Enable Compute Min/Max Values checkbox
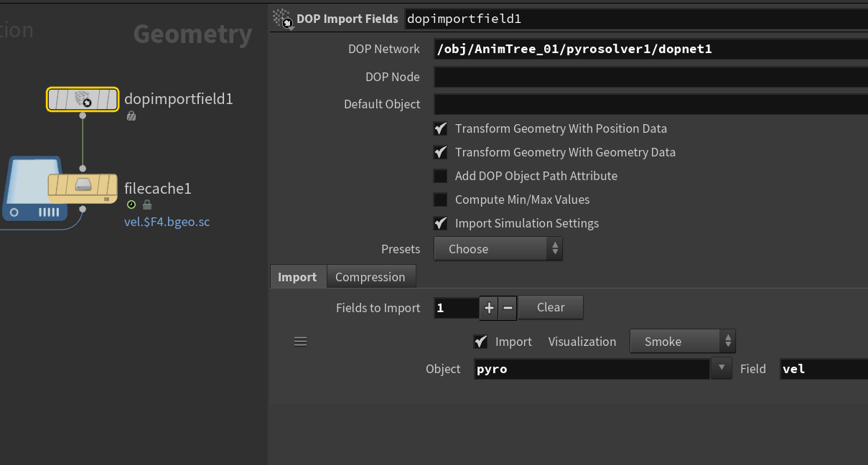The width and height of the screenshot is (868, 465). 440,200
